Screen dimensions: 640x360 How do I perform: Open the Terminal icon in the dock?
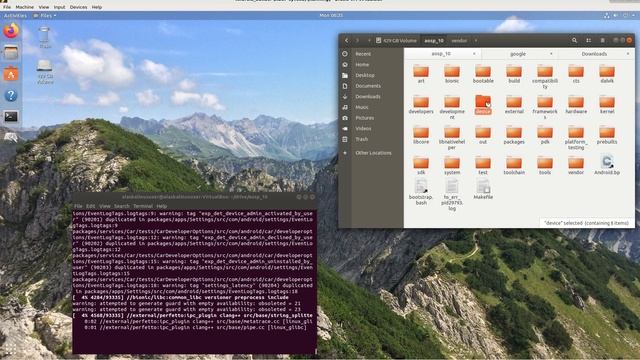tap(11, 117)
